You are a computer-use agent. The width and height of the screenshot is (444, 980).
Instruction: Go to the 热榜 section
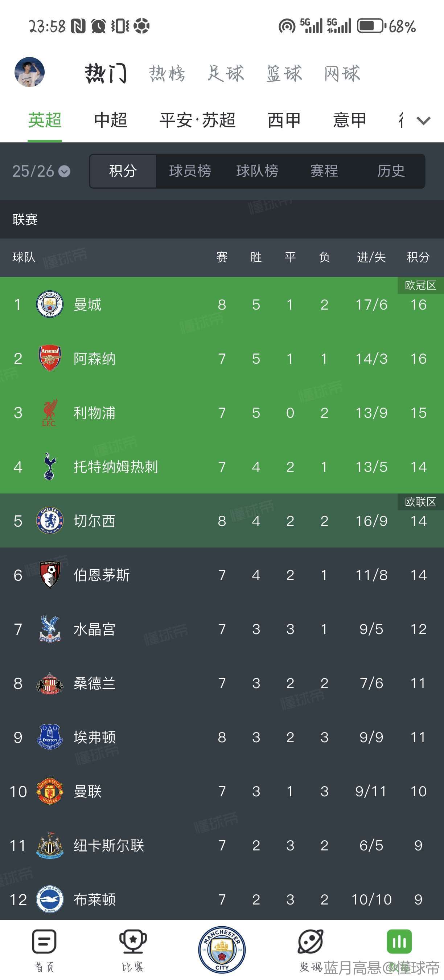pyautogui.click(x=167, y=73)
